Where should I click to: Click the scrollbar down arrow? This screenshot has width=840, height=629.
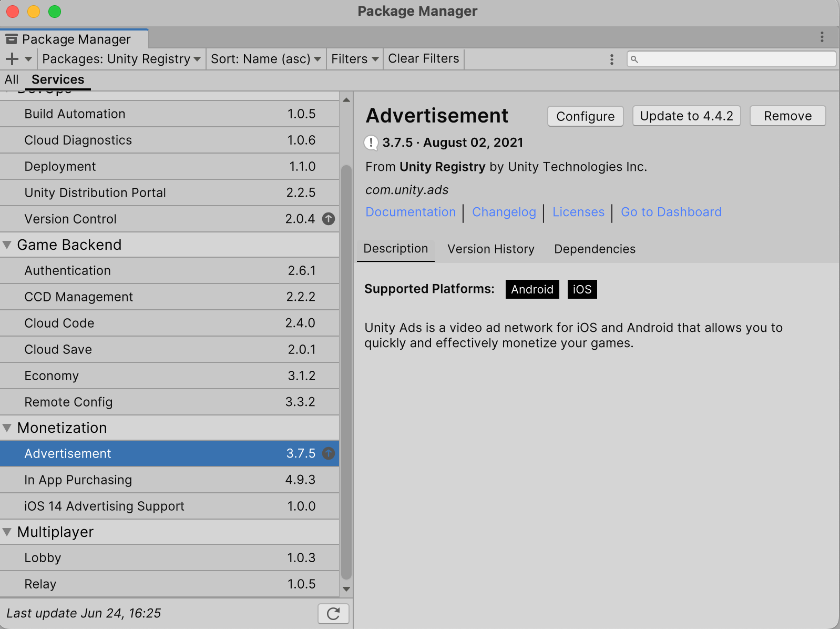click(x=346, y=589)
